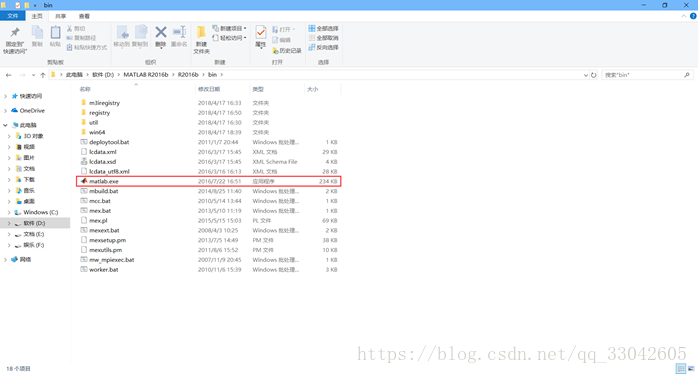Click the New folder icon
The height and width of the screenshot is (374, 698).
(201, 33)
